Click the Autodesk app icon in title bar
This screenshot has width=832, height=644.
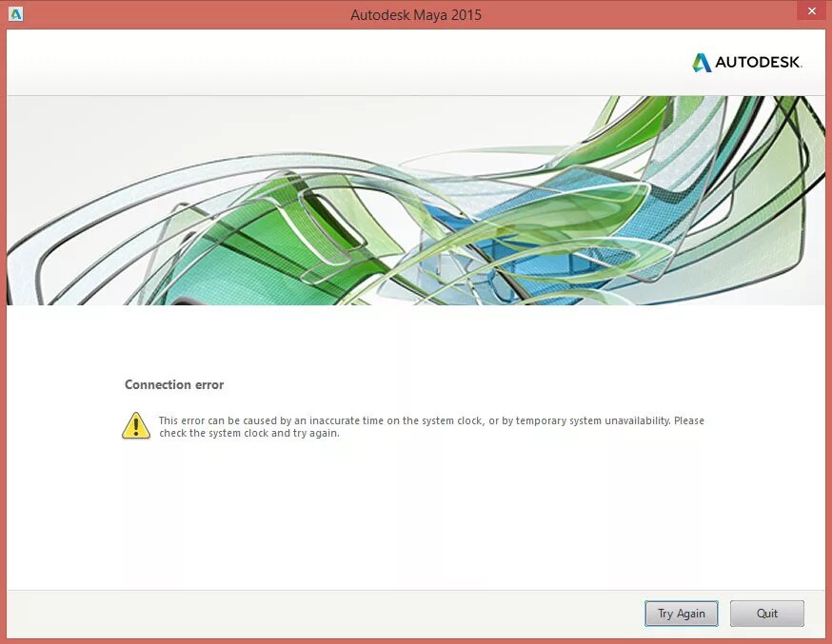point(16,14)
